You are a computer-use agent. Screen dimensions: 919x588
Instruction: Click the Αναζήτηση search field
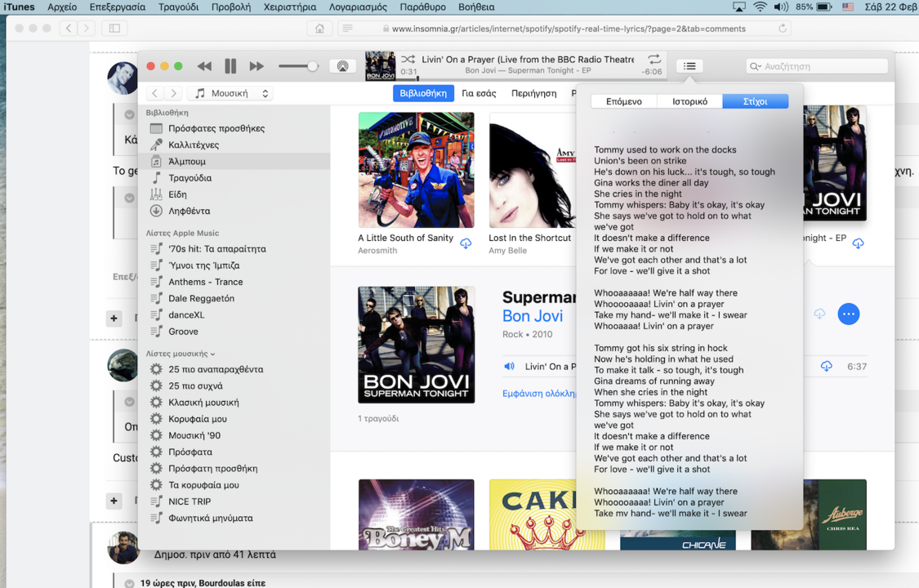click(817, 66)
